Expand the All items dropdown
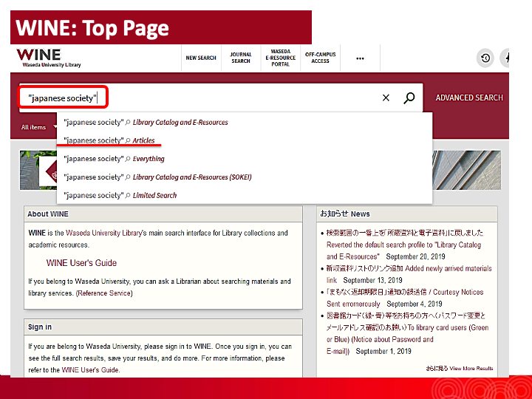 tap(38, 127)
